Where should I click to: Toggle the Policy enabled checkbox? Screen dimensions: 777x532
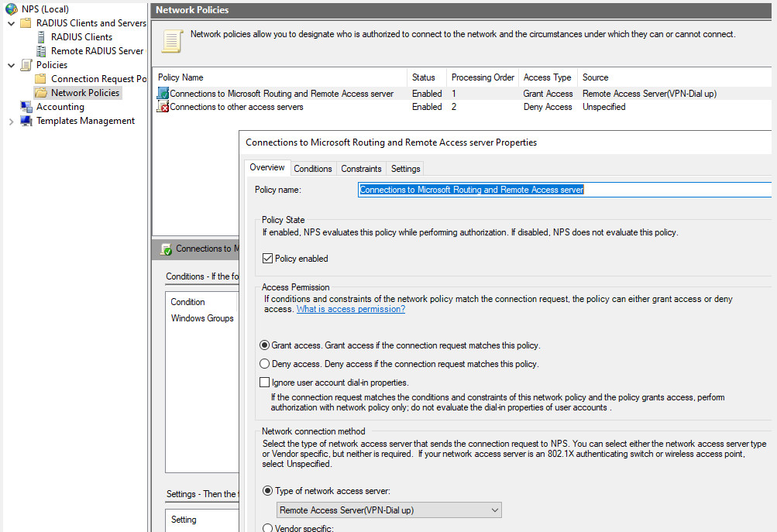(268, 259)
